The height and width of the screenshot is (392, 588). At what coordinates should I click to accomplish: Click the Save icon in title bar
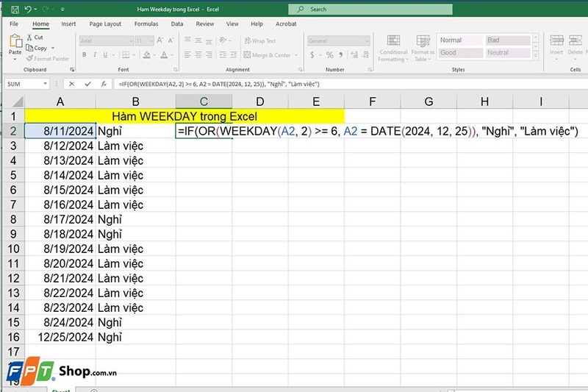pos(15,10)
